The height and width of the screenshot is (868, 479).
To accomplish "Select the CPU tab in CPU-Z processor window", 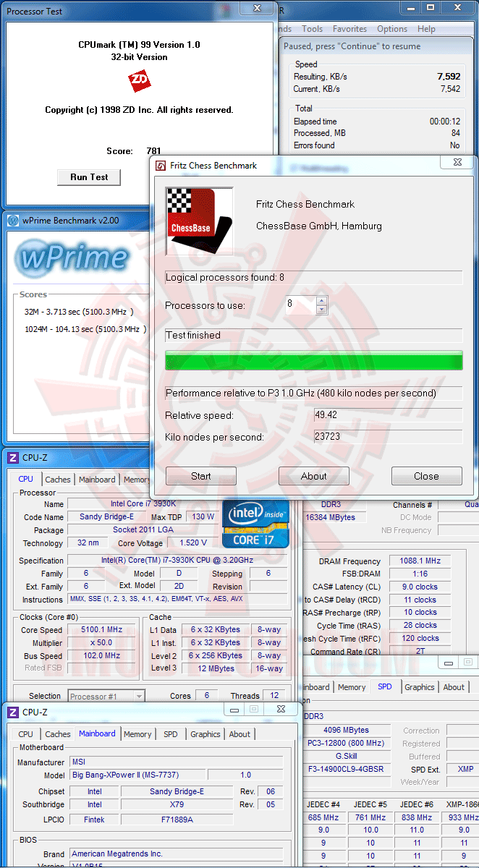I will 26,479.
